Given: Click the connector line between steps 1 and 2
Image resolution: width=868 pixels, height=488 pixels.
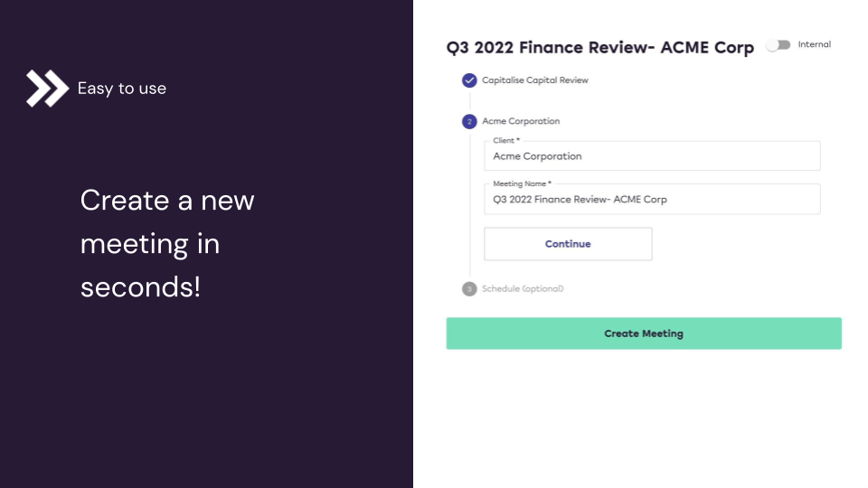Looking at the screenshot, I should point(469,101).
